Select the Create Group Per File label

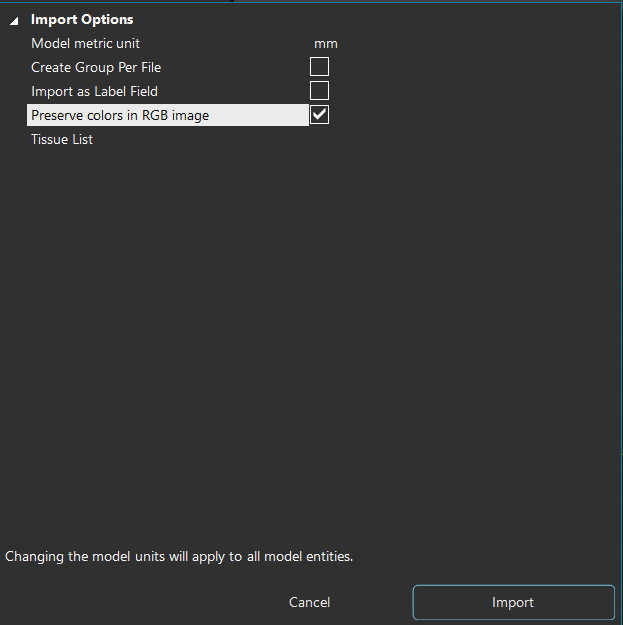pos(96,67)
